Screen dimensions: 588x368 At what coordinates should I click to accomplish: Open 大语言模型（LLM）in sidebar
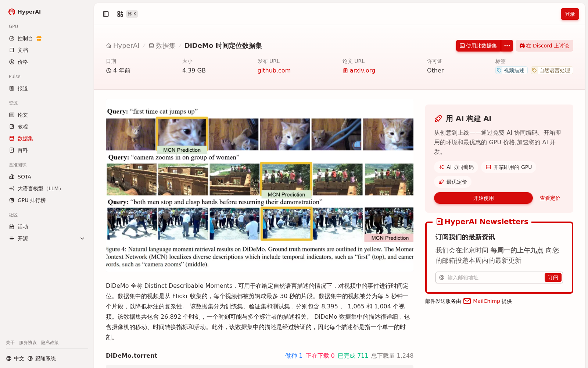tap(35, 188)
